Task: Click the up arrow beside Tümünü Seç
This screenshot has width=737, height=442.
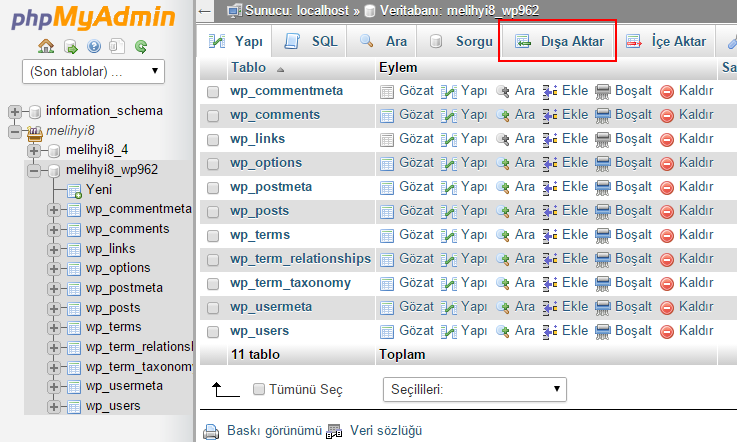Action: tap(225, 390)
